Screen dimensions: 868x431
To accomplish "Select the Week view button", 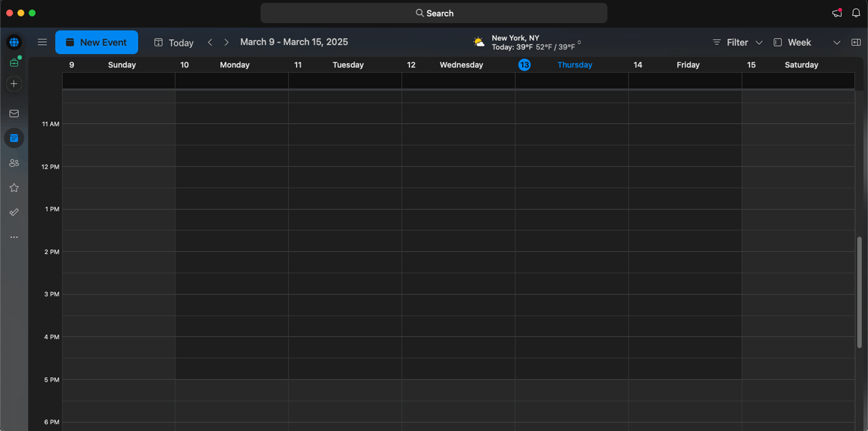I will [x=793, y=43].
